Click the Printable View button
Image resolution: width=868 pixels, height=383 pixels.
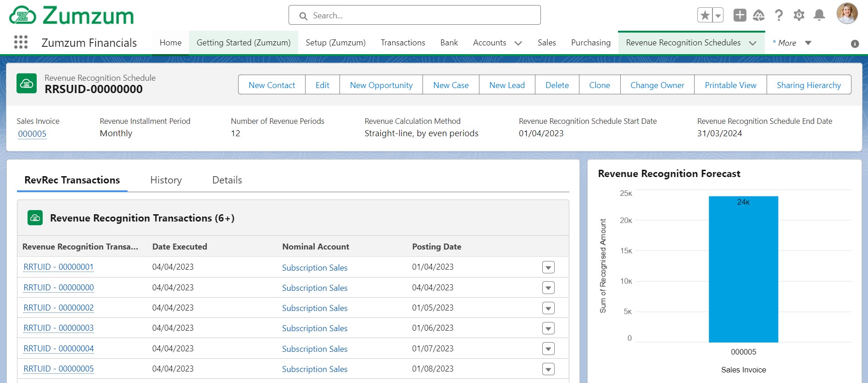[x=730, y=85]
